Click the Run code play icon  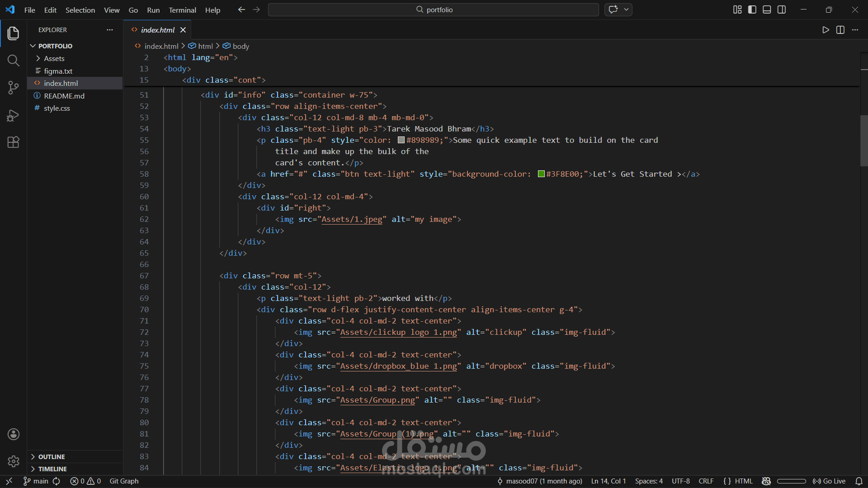(826, 30)
